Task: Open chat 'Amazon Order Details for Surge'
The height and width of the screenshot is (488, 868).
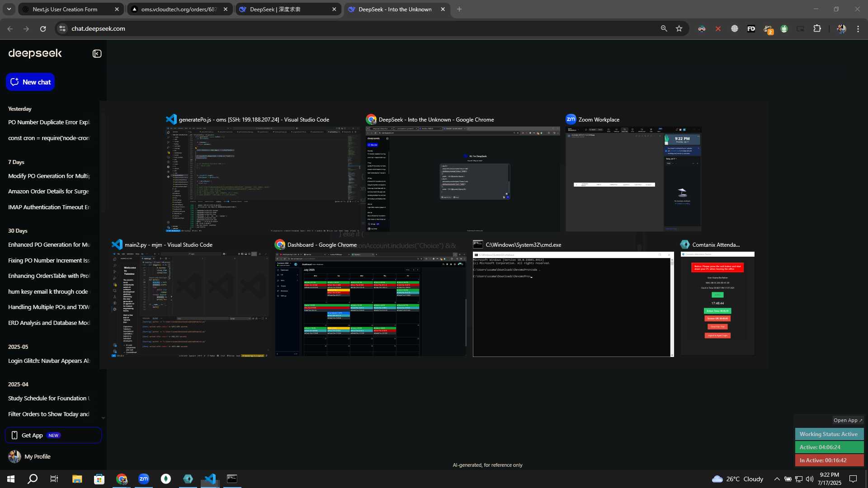Action: tap(49, 192)
